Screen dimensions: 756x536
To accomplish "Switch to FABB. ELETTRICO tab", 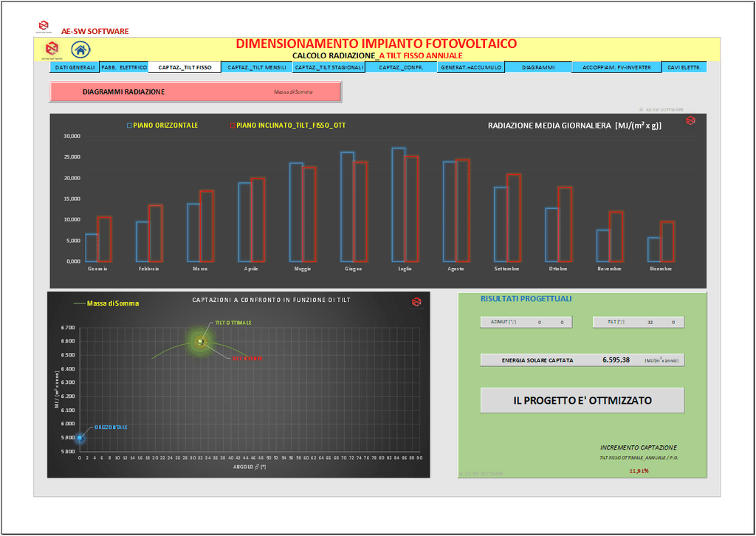I will (124, 67).
